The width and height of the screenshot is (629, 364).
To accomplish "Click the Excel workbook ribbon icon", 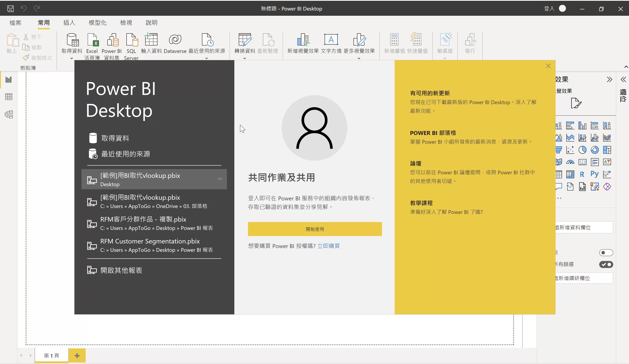I will tap(92, 41).
